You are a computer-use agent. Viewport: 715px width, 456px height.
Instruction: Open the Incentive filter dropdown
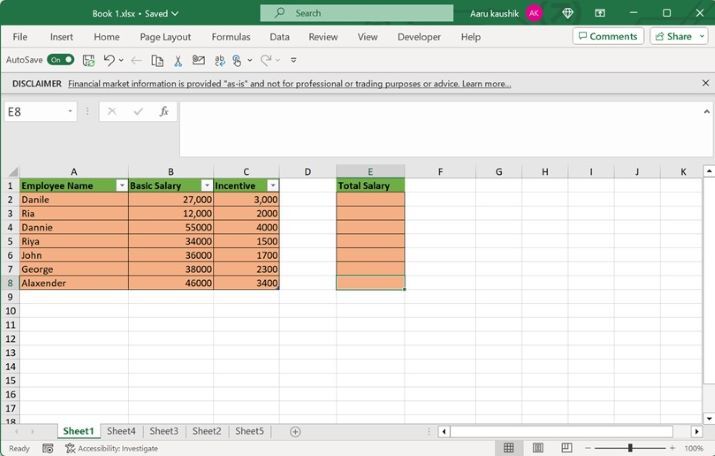(273, 186)
